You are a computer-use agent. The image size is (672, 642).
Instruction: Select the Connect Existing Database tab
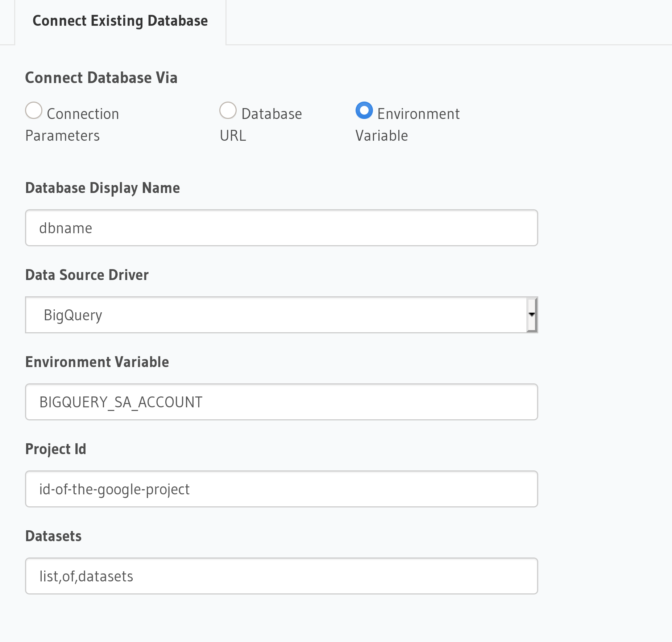(x=120, y=21)
